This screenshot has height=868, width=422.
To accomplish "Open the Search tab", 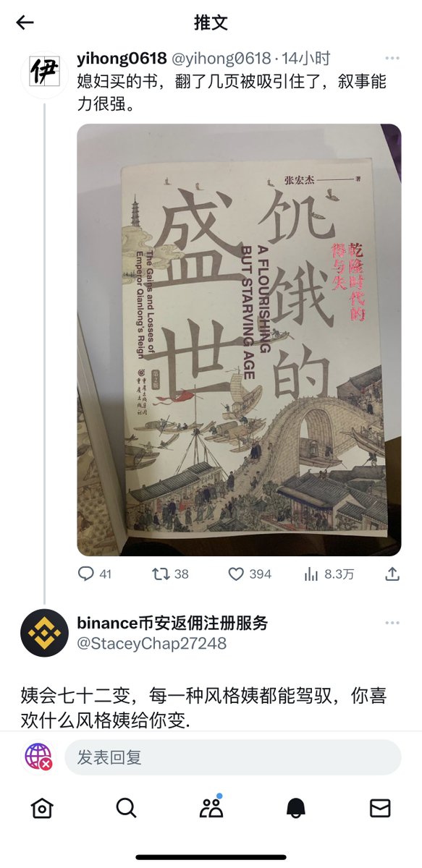I will coord(127,808).
